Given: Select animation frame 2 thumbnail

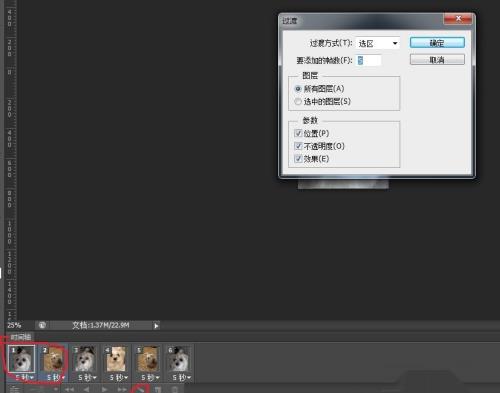Looking at the screenshot, I should [x=53, y=359].
